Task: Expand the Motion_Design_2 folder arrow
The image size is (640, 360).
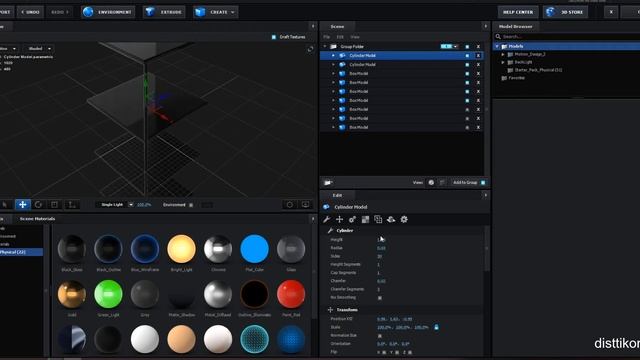Action: [x=503, y=54]
